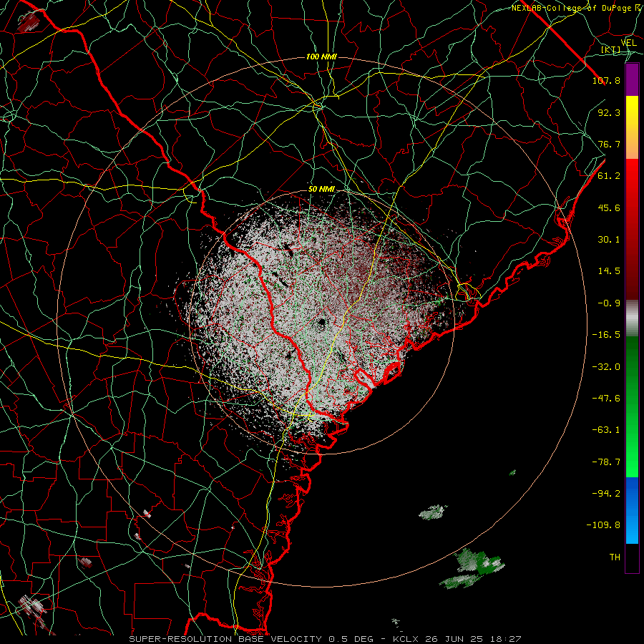The width and height of the screenshot is (644, 644).
Task: Click the -63.1 velocity scale value
Action: coord(606,430)
